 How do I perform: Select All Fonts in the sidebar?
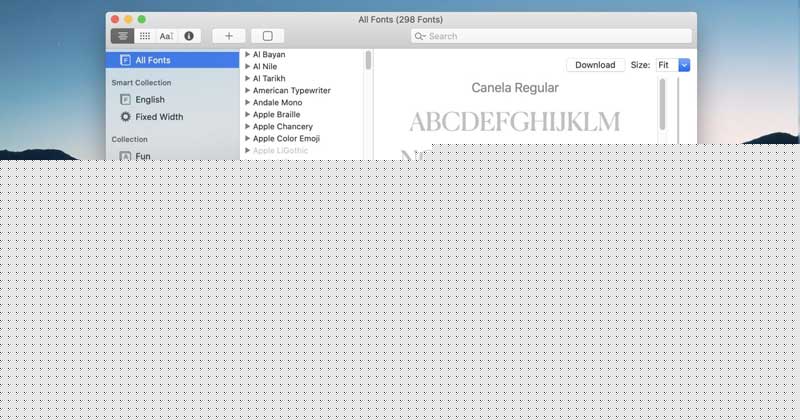pos(172,60)
